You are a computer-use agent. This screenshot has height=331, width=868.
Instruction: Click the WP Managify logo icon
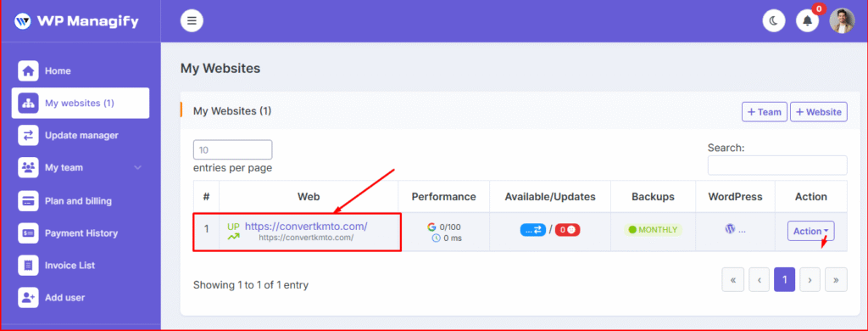(23, 21)
